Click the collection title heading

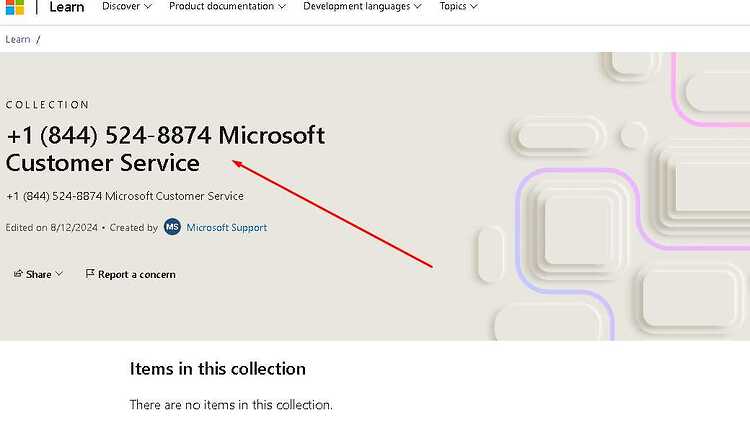165,149
